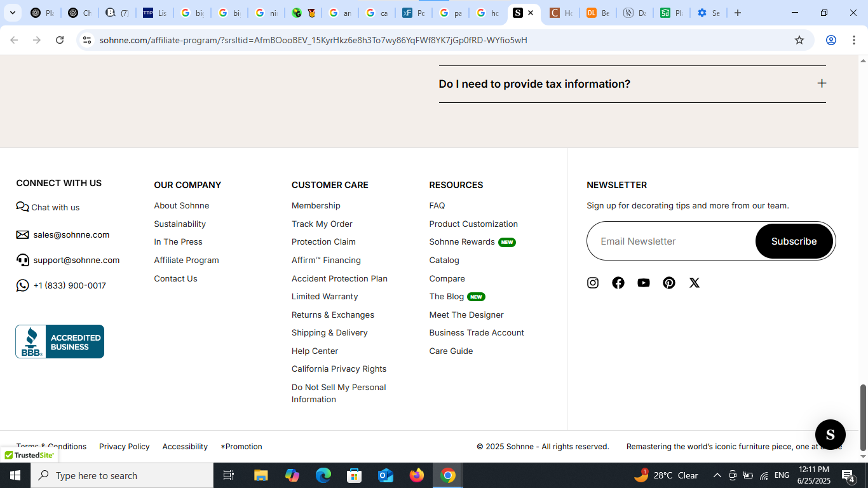Image resolution: width=868 pixels, height=488 pixels.
Task: Email sales@sohnne.com link
Action: tap(63, 234)
